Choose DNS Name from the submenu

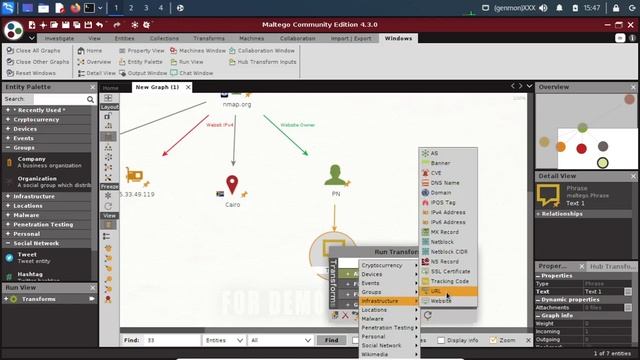448,183
